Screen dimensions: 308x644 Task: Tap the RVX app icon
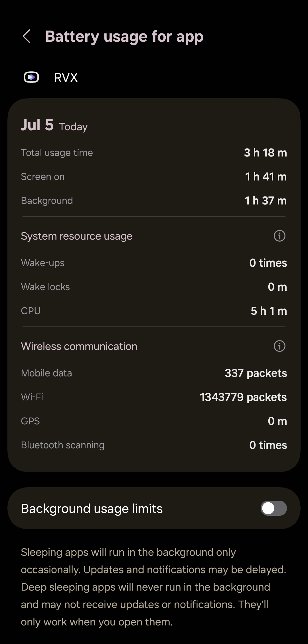[x=31, y=77]
